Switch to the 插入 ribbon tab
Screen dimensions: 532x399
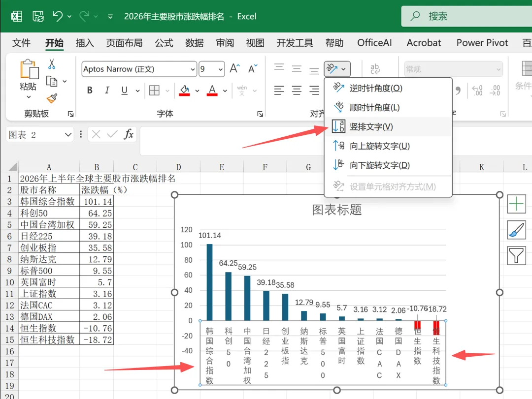point(85,43)
